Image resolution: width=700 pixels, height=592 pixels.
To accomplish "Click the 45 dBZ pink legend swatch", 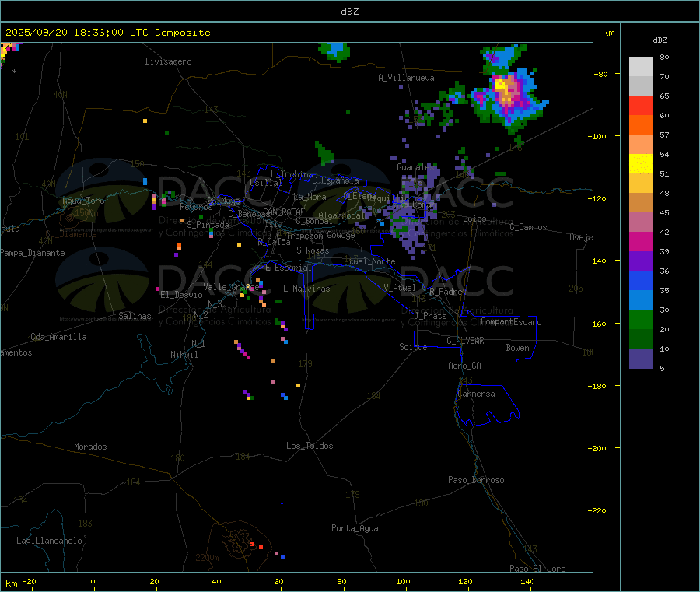I will pyautogui.click(x=641, y=222).
